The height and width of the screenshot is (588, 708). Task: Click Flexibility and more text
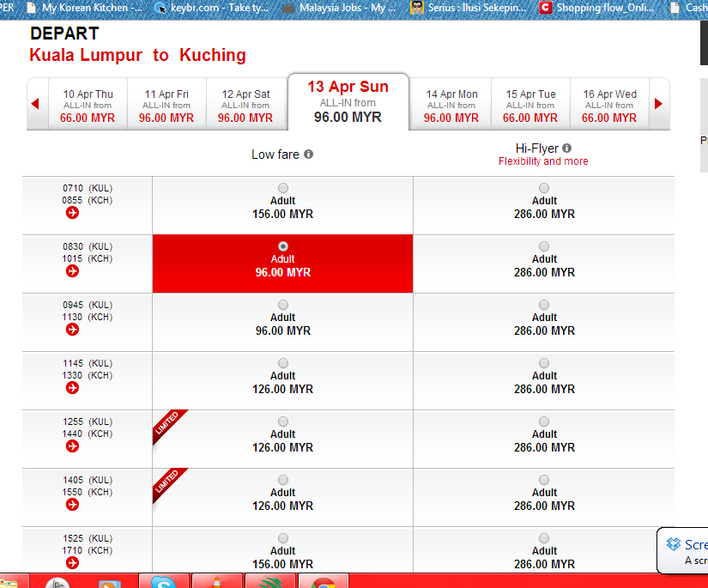click(x=543, y=161)
